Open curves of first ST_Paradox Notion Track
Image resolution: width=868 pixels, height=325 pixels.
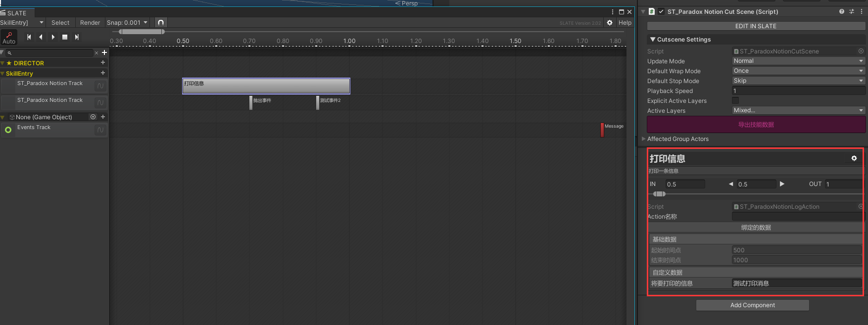(x=100, y=86)
